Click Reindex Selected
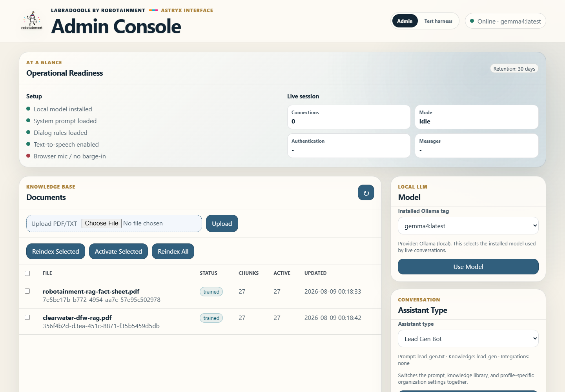Viewport: 565px width, 392px height. tap(56, 251)
